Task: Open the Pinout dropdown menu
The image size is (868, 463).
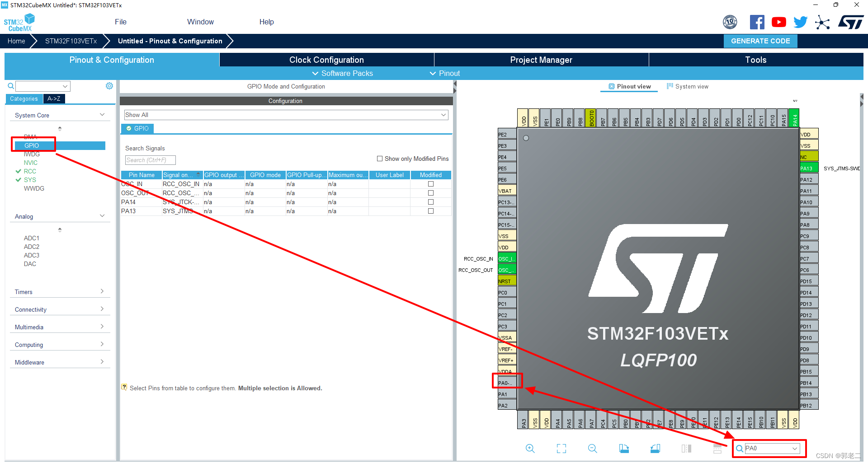Action: pyautogui.click(x=445, y=73)
